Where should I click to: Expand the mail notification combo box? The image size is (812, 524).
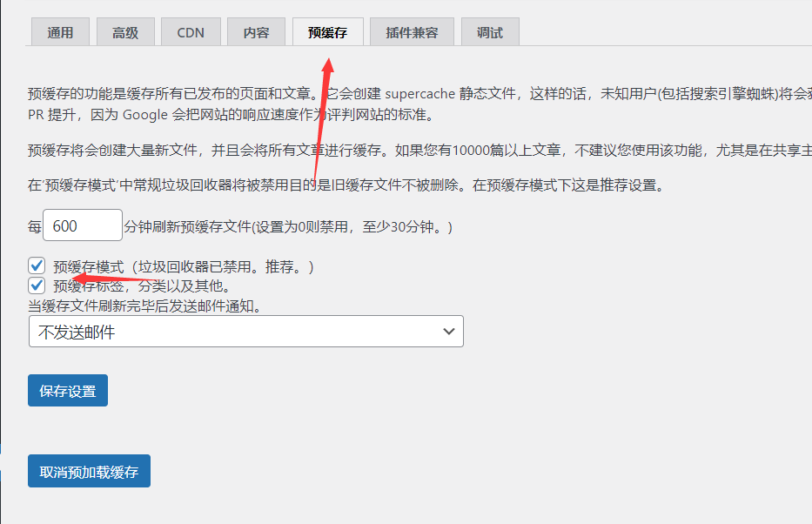246,331
